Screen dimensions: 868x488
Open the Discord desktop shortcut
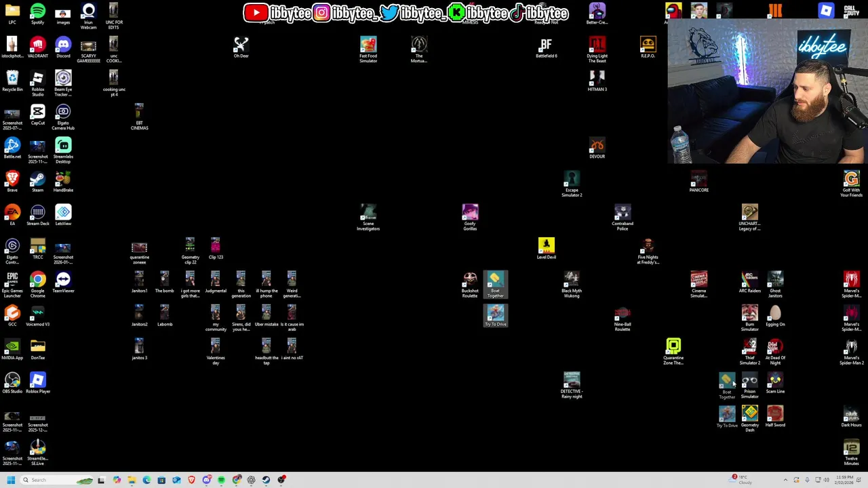(63, 48)
